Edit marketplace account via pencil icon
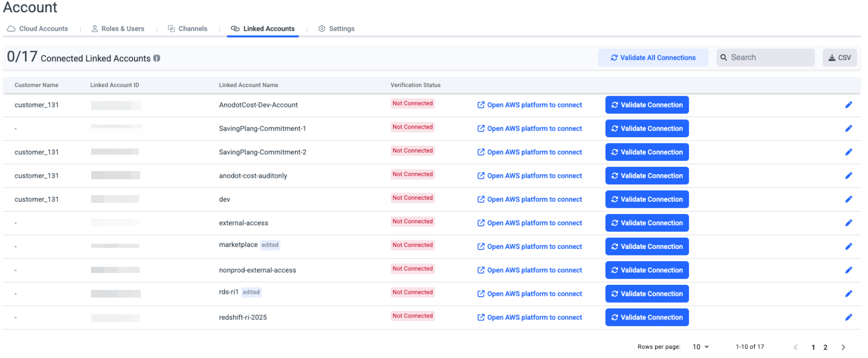This screenshot has height=358, width=868. 848,246
